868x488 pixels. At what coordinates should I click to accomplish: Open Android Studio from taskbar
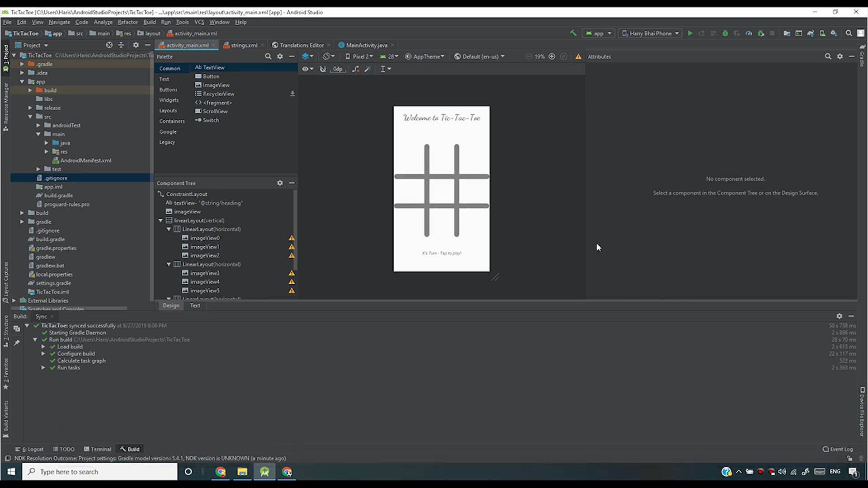tap(264, 472)
